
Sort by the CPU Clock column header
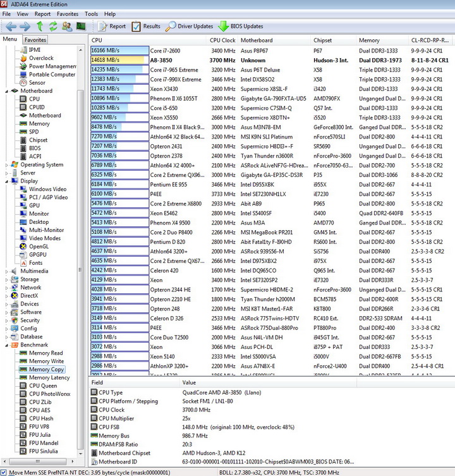pyautogui.click(x=222, y=40)
